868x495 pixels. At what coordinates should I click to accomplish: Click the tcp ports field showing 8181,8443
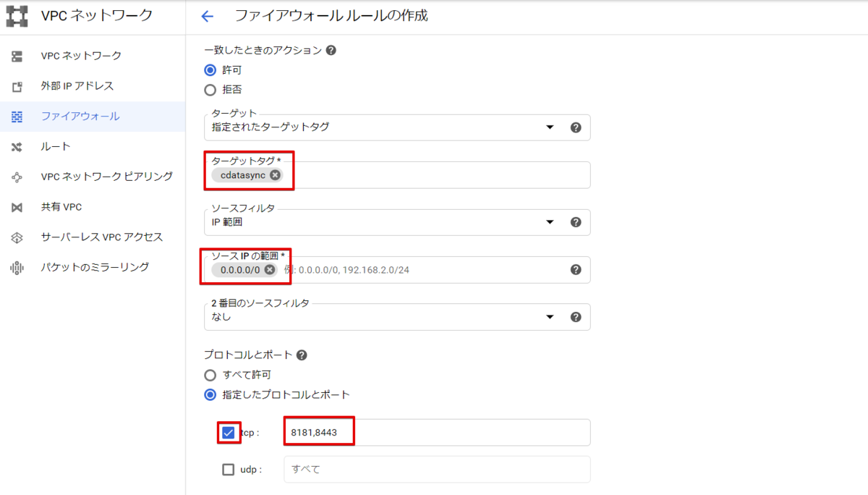point(437,433)
